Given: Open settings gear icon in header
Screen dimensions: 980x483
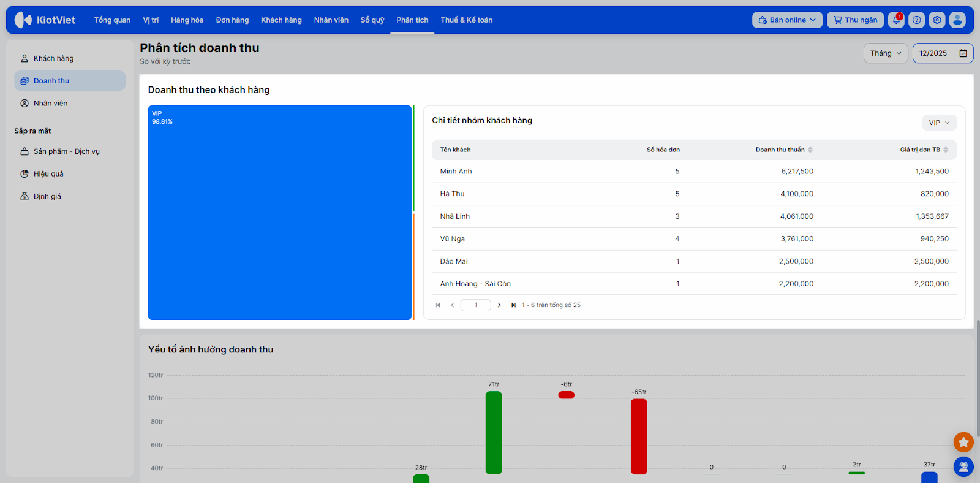Looking at the screenshot, I should click(937, 20).
